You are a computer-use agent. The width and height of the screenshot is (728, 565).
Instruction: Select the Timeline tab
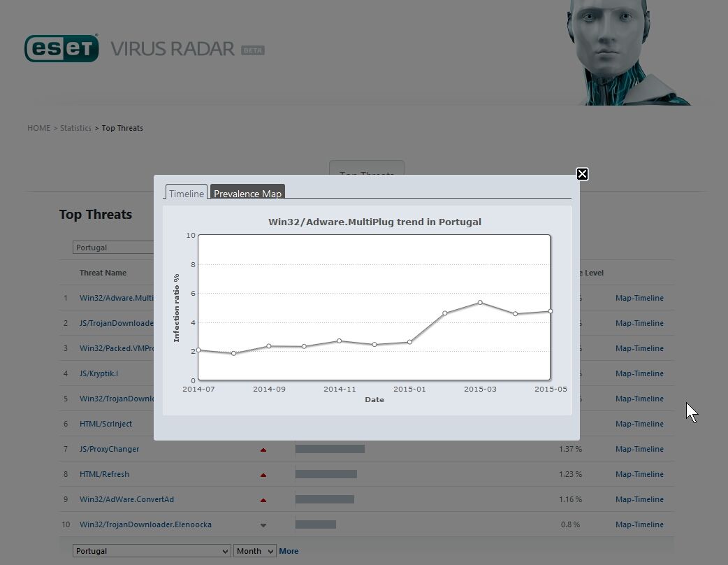click(x=187, y=194)
